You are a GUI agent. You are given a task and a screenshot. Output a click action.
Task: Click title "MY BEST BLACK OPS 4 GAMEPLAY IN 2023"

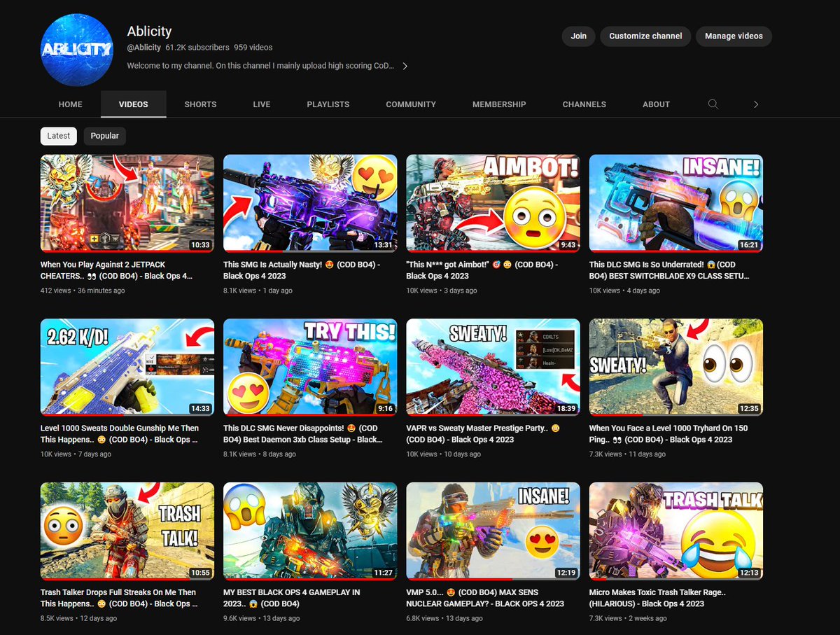[292, 598]
